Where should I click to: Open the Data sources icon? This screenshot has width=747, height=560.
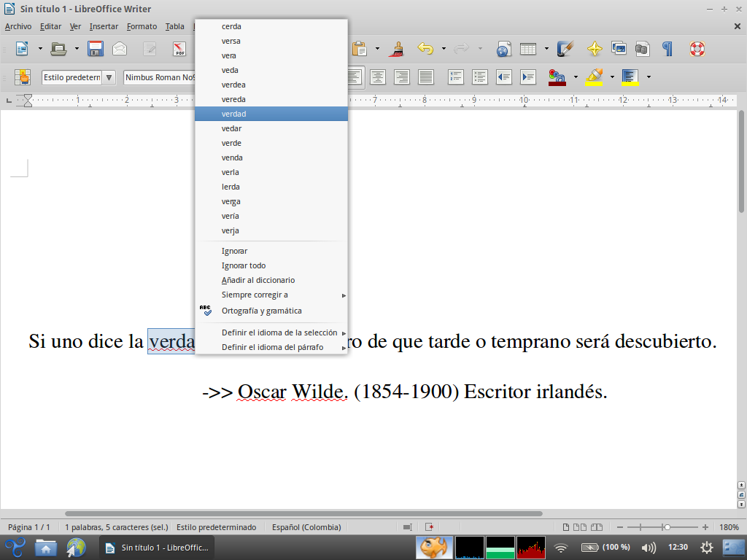pos(643,49)
